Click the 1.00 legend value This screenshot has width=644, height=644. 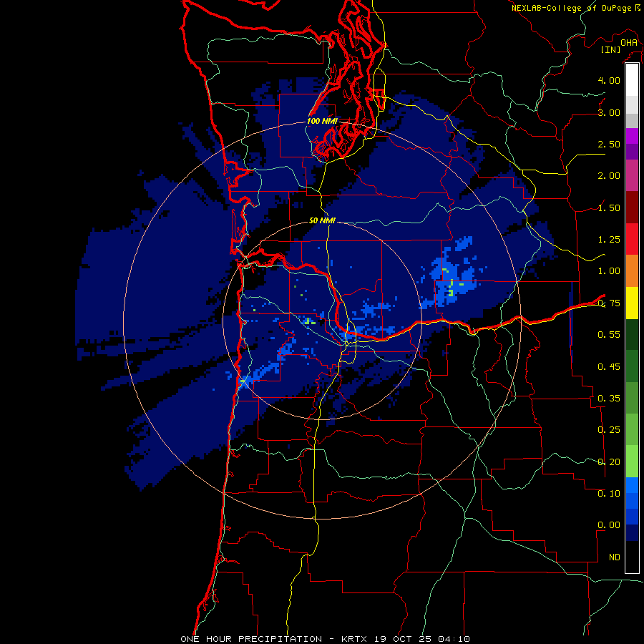pyautogui.click(x=609, y=271)
